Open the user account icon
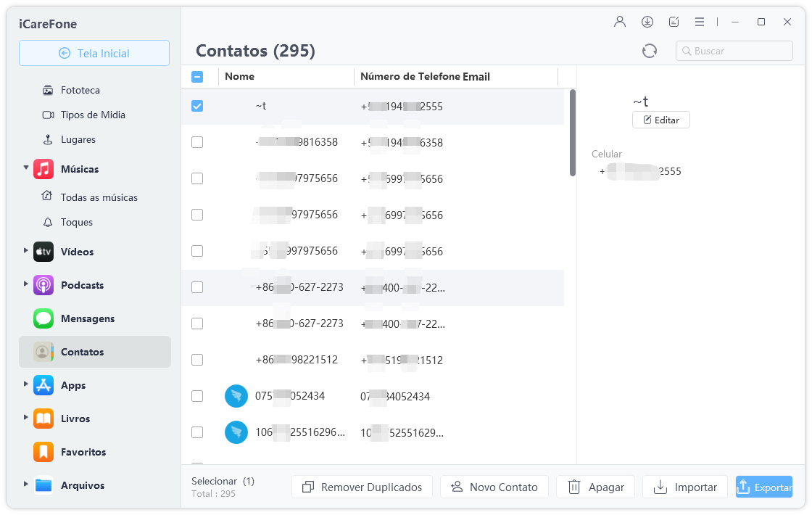Screen dimensions: 812x515 tap(620, 22)
